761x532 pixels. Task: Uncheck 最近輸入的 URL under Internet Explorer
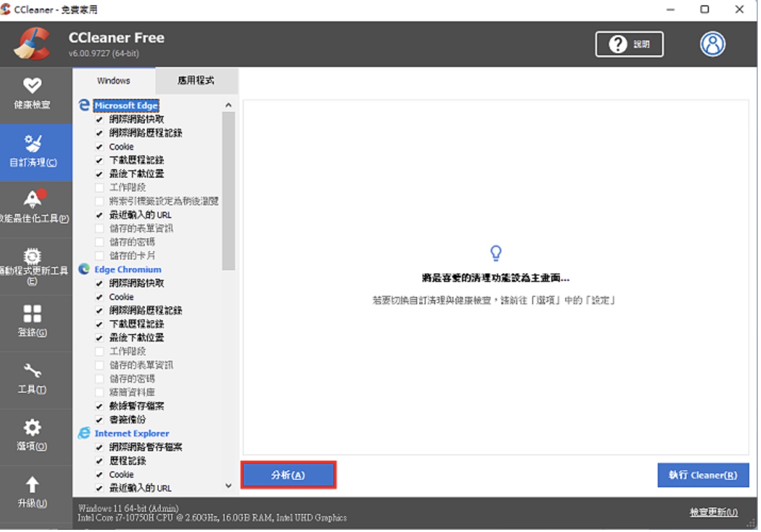click(x=99, y=488)
